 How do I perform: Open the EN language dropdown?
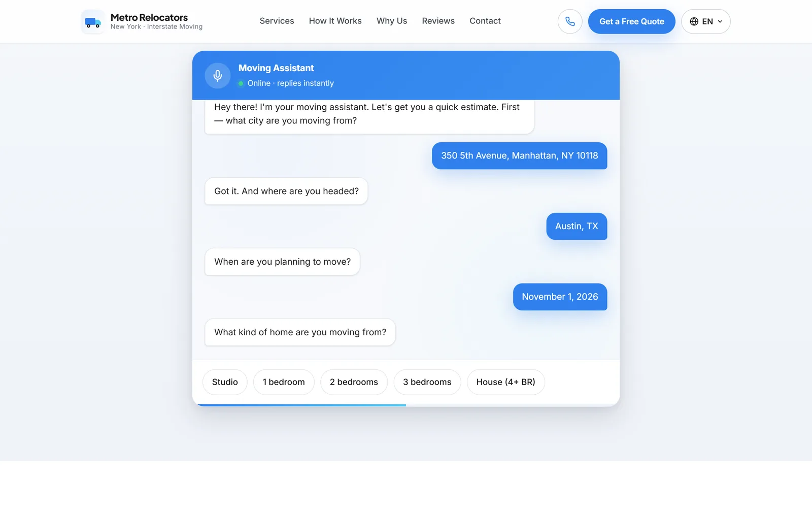706,21
